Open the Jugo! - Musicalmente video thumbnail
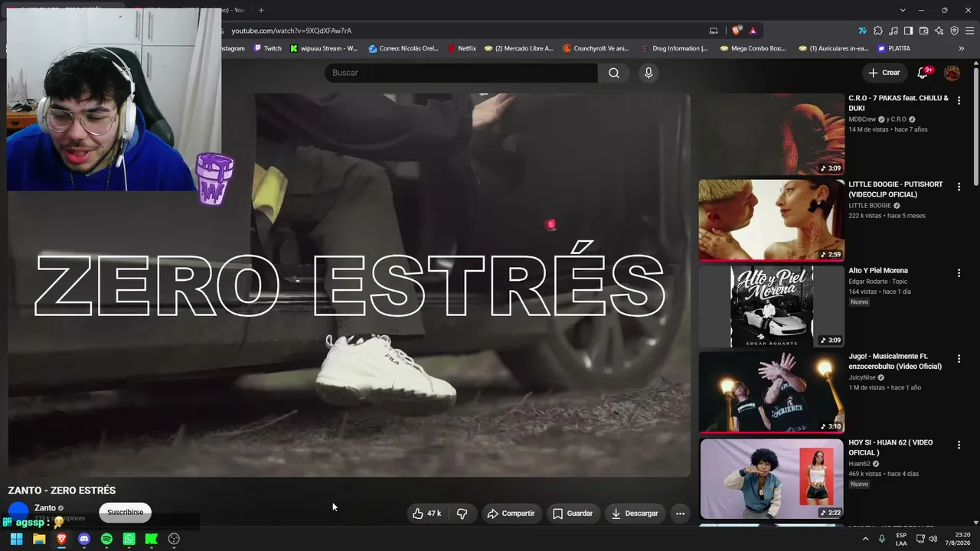 coord(771,393)
